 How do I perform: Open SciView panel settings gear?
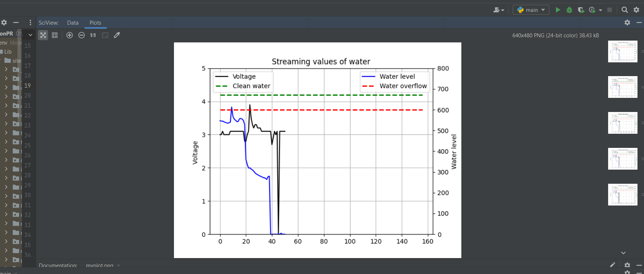(x=627, y=22)
